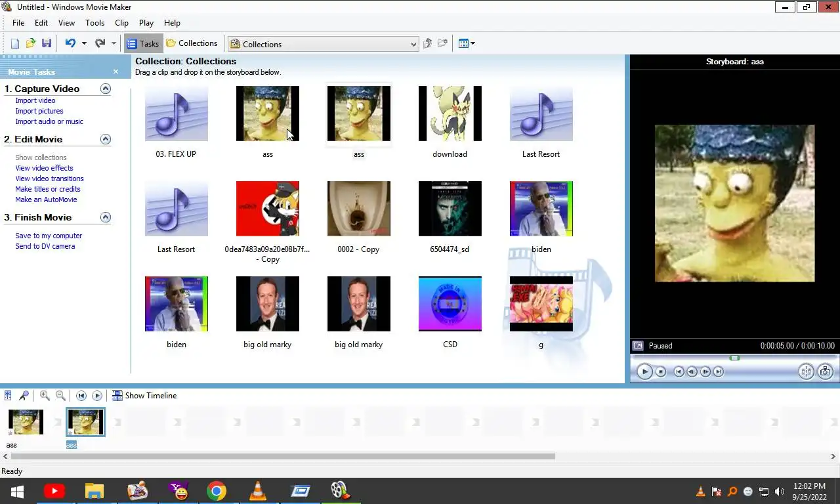Open the Play menu
The height and width of the screenshot is (504, 840).
pos(146,22)
